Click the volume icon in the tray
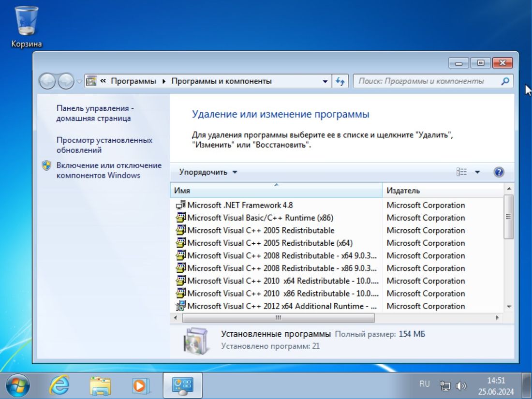 (460, 385)
